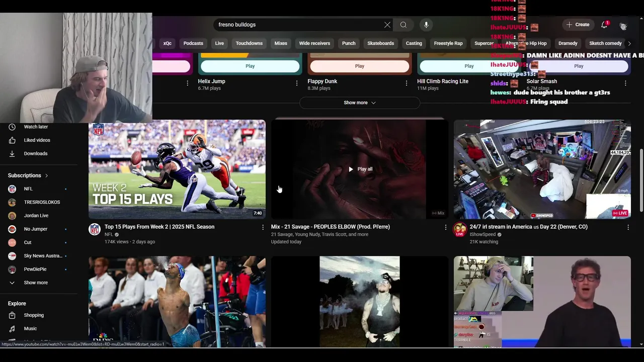Open the Jordan Live channel avatar
Viewport: 644px width, 362px height.
pos(12,216)
